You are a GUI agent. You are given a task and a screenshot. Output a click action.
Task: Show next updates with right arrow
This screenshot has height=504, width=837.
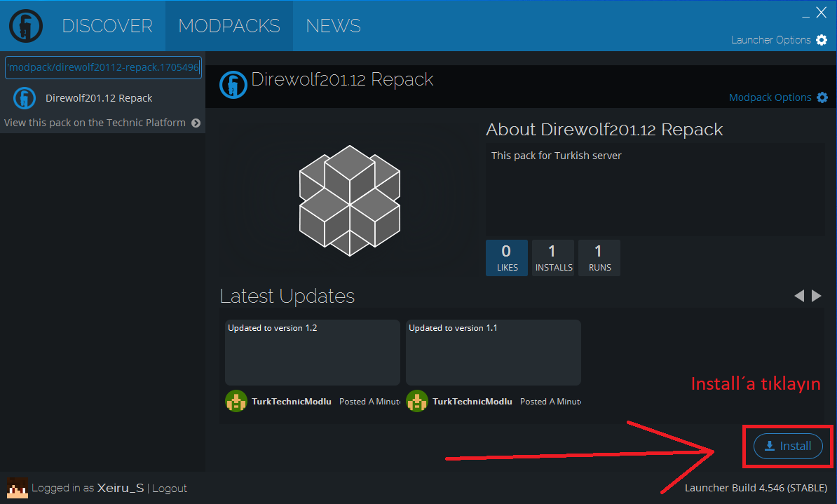point(816,296)
